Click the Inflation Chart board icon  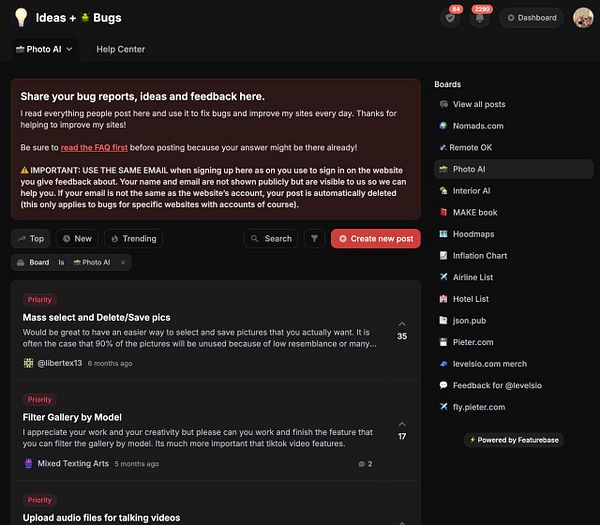coord(443,256)
